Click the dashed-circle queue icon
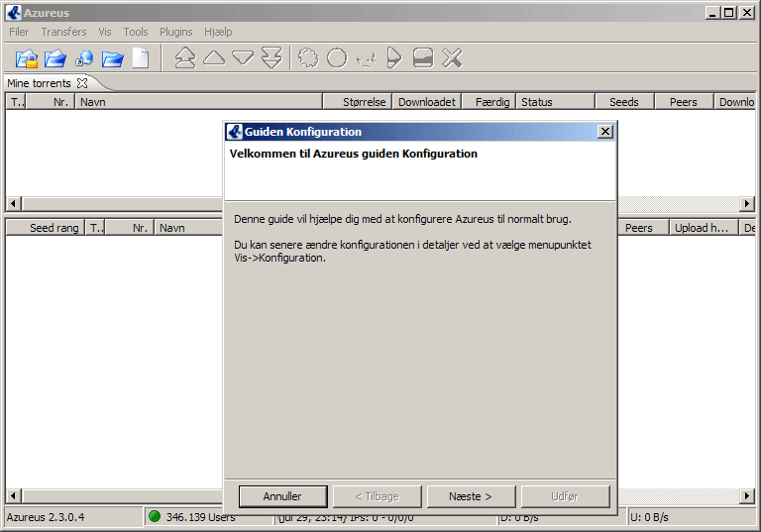 coord(308,58)
